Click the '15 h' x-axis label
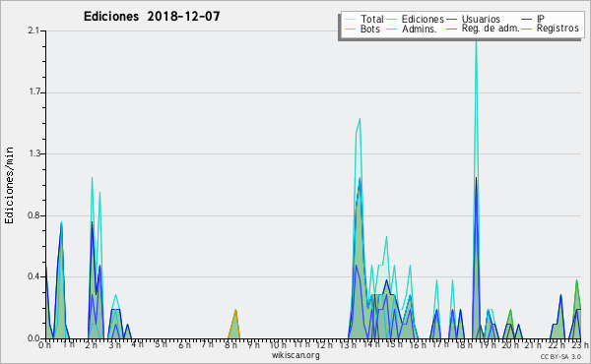The width and height of the screenshot is (591, 364). [394, 344]
